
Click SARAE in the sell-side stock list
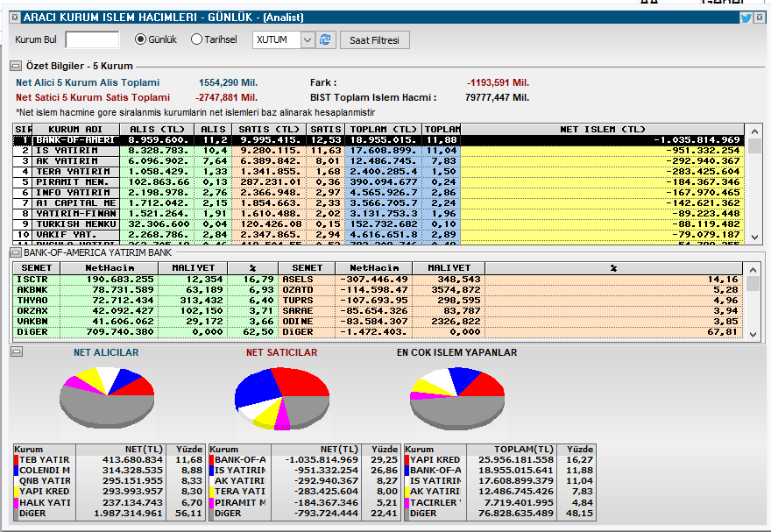(298, 311)
